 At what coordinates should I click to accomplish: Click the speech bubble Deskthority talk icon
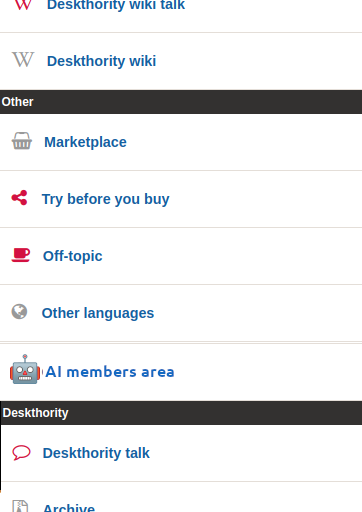(x=21, y=453)
